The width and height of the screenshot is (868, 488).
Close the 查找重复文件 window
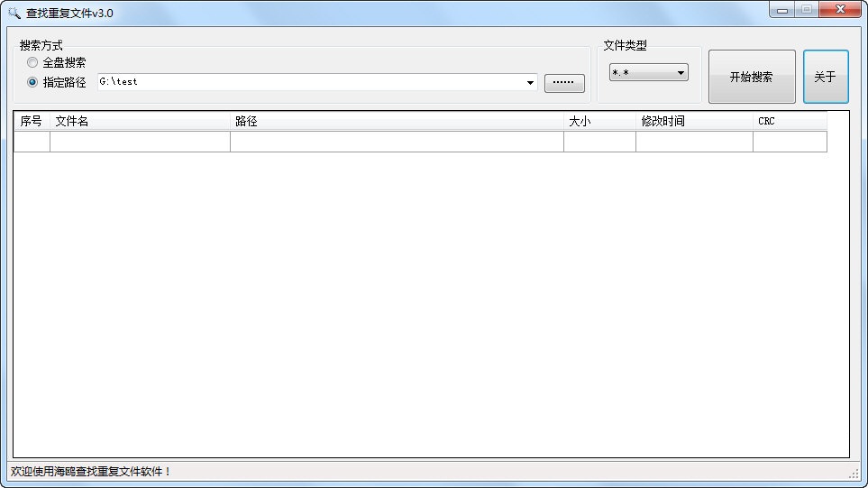[840, 9]
